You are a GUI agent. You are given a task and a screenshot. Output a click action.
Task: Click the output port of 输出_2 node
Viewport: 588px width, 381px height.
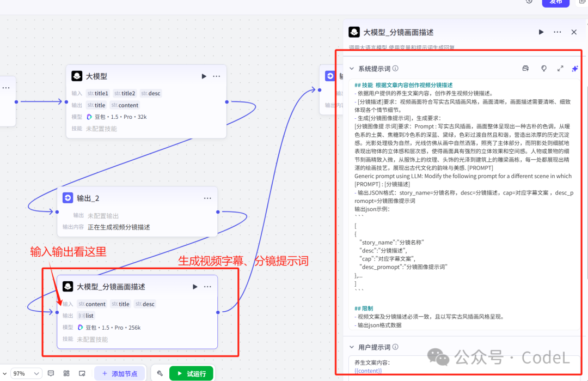(x=218, y=212)
